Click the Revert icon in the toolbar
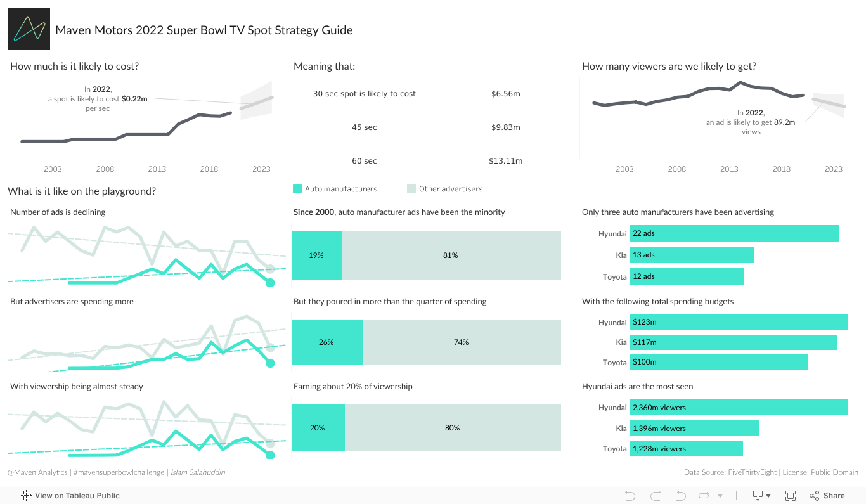The width and height of the screenshot is (866, 504). coord(681,496)
